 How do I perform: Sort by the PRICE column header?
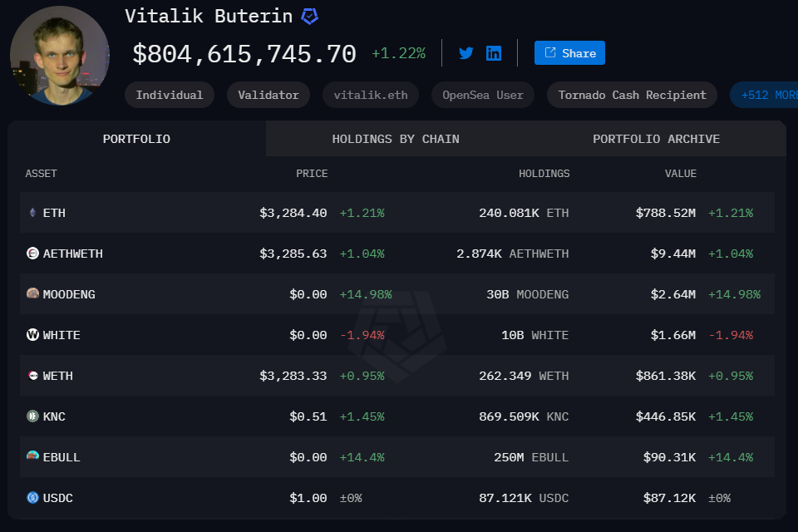312,174
